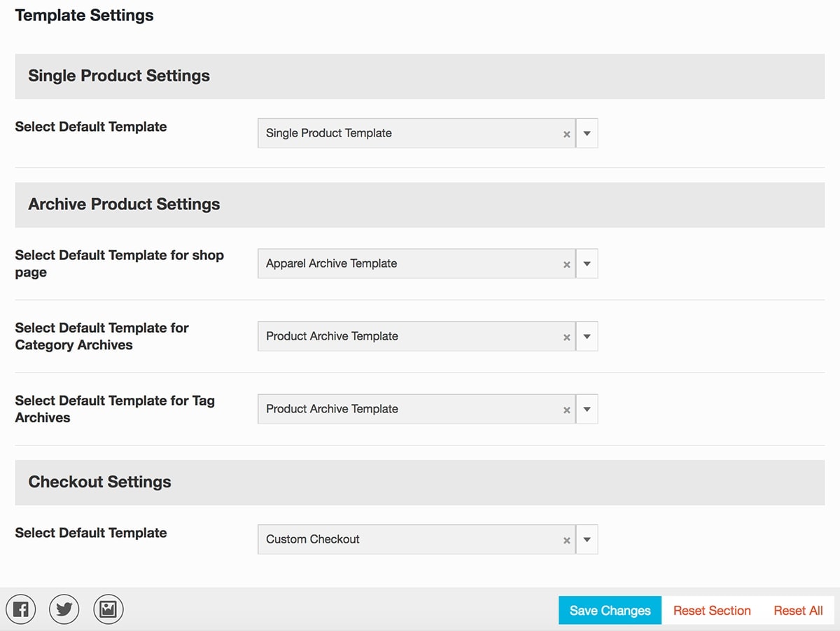The image size is (840, 631).
Task: Click the "Custom Checkout" selected value
Action: point(313,539)
